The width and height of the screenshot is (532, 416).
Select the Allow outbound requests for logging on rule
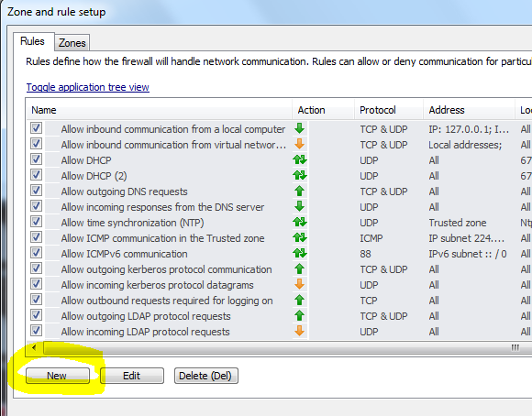(167, 301)
